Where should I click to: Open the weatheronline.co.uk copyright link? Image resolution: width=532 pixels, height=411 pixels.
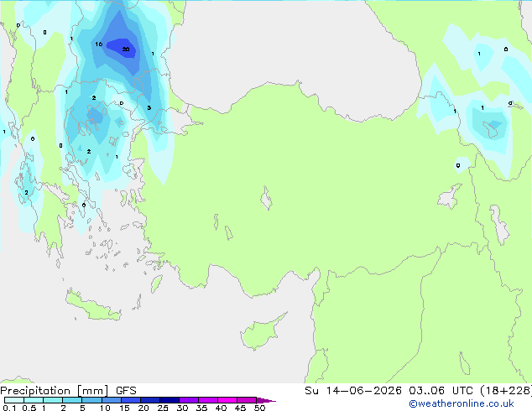pos(462,403)
